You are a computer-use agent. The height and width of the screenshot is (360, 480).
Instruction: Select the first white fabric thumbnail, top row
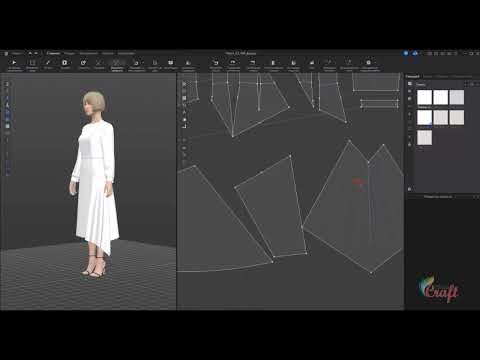pyautogui.click(x=424, y=97)
